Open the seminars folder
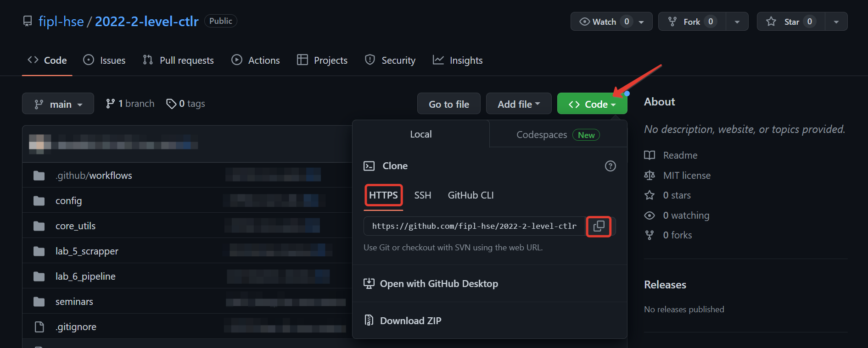868x348 pixels. coord(74,302)
